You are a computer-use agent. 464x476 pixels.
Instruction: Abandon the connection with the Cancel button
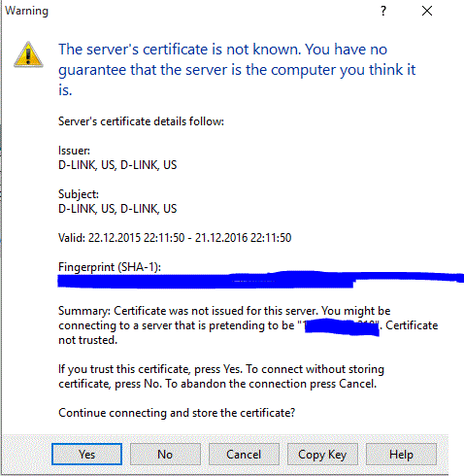pyautogui.click(x=244, y=454)
